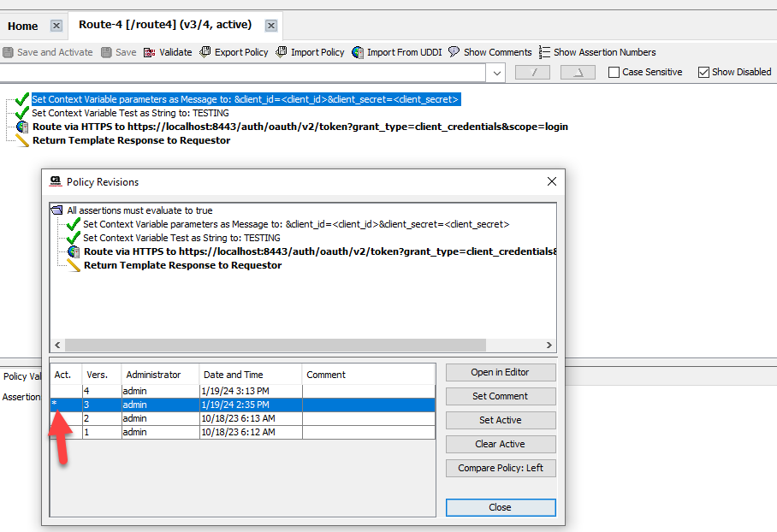Click the Route via HTTPS assertion icon in editor
Image resolution: width=777 pixels, height=532 pixels.
23,127
